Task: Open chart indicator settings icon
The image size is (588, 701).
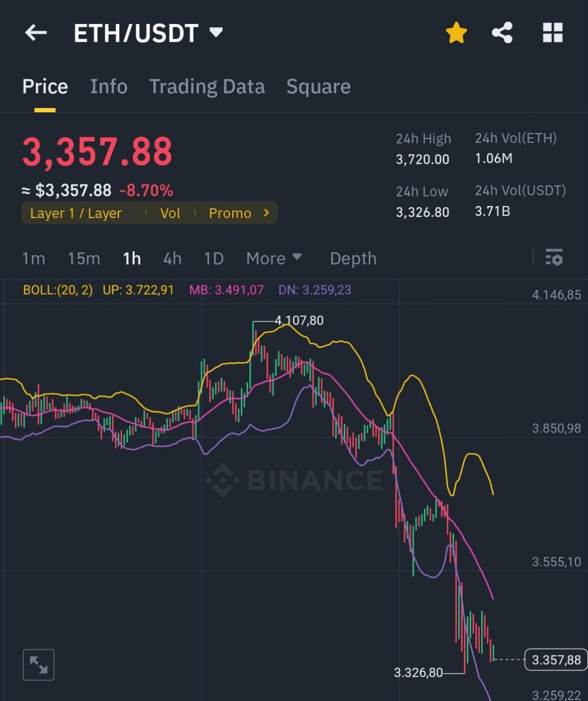Action: point(554,257)
